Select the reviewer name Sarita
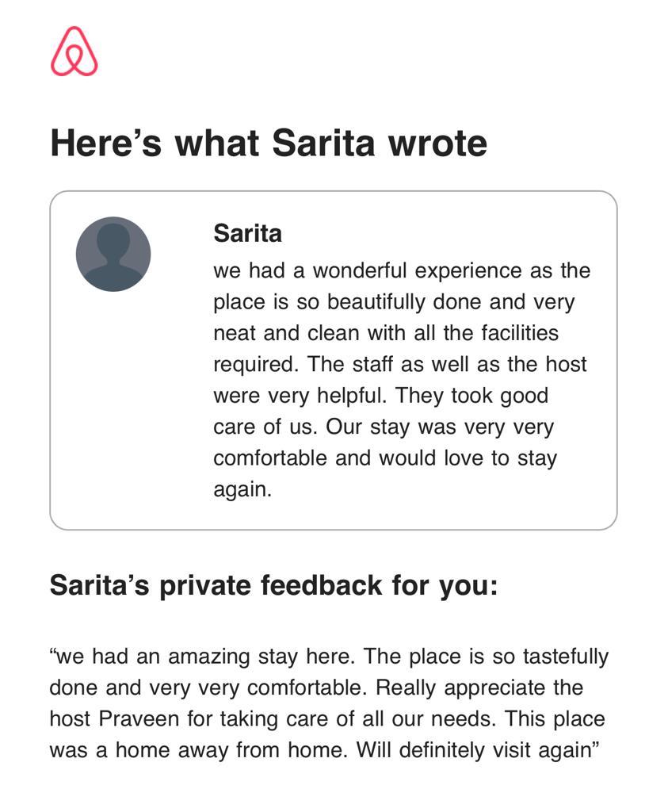This screenshot has height=812, width=668. [247, 233]
